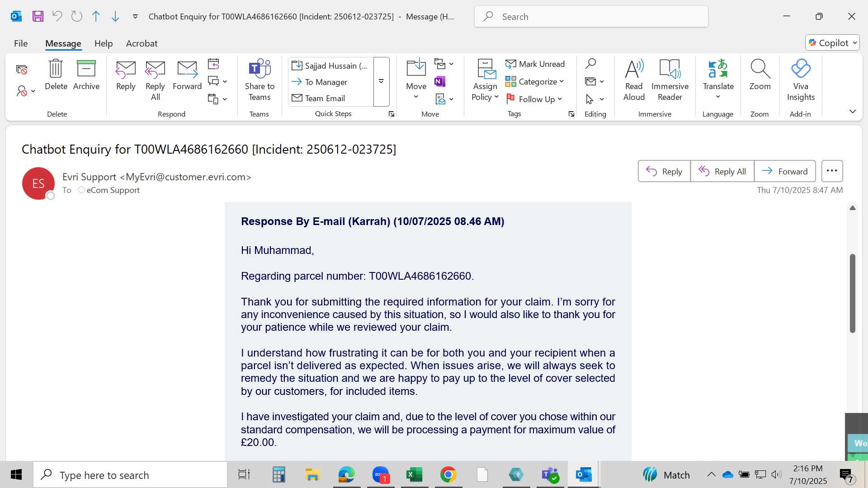Viewport: 868px width, 488px height.
Task: Open the Windows Start menu
Action: 16,474
